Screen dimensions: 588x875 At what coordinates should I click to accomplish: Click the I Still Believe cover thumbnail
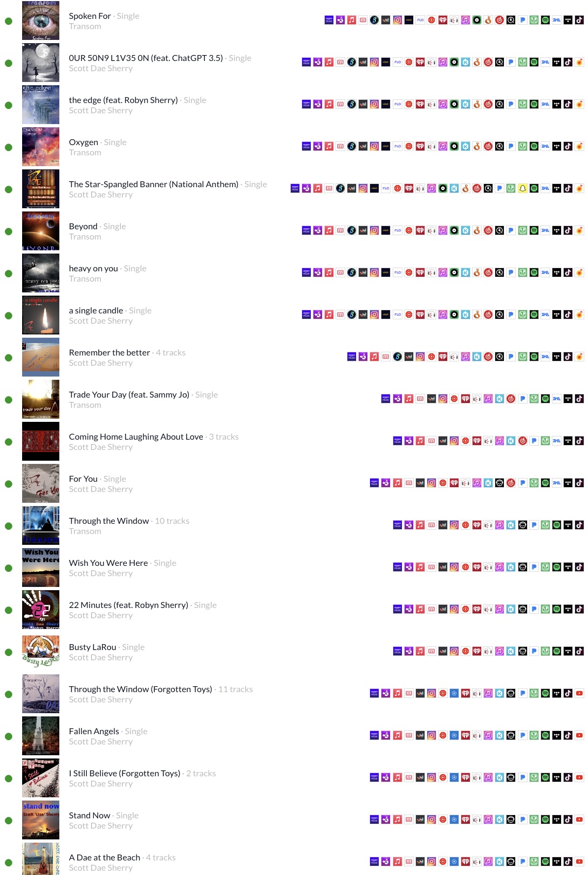coord(40,778)
